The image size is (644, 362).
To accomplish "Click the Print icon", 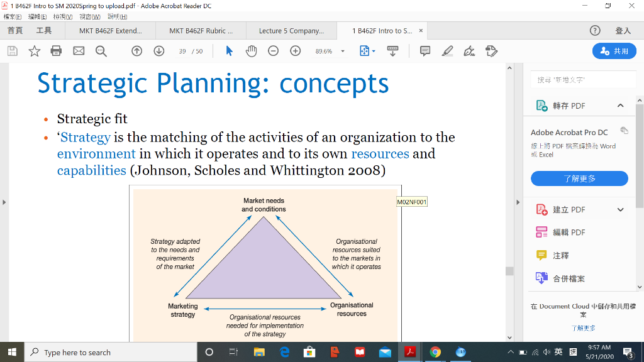I will coord(56,51).
